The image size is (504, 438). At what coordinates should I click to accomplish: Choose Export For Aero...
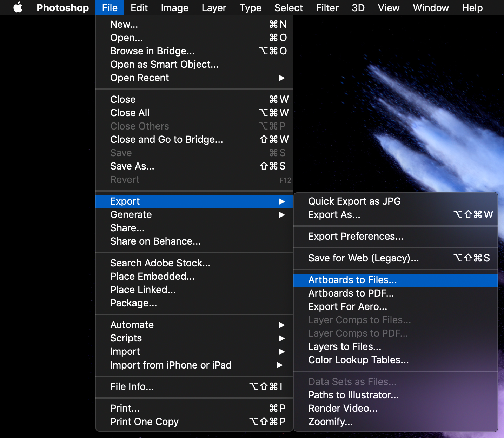point(396,306)
